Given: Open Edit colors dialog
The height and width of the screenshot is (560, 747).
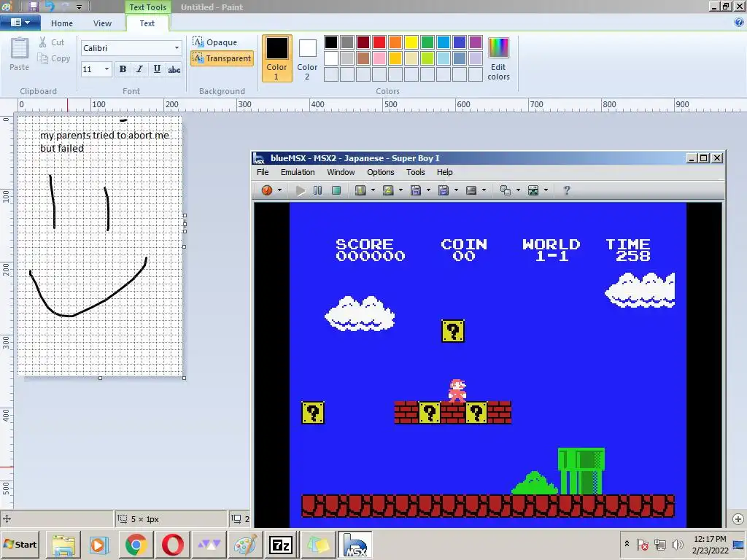Looking at the screenshot, I should (498, 58).
